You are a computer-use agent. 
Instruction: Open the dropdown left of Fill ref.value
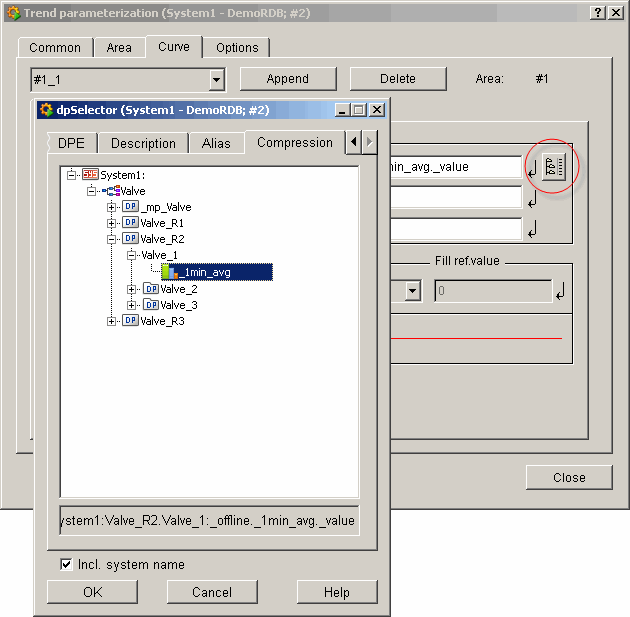coord(413,291)
